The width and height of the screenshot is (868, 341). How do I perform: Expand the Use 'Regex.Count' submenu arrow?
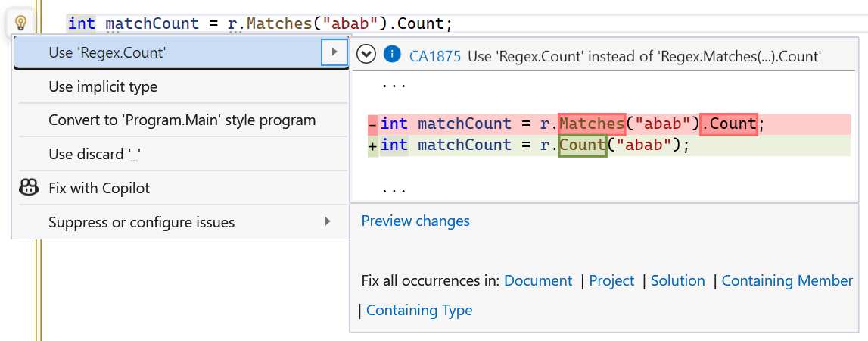(x=334, y=52)
